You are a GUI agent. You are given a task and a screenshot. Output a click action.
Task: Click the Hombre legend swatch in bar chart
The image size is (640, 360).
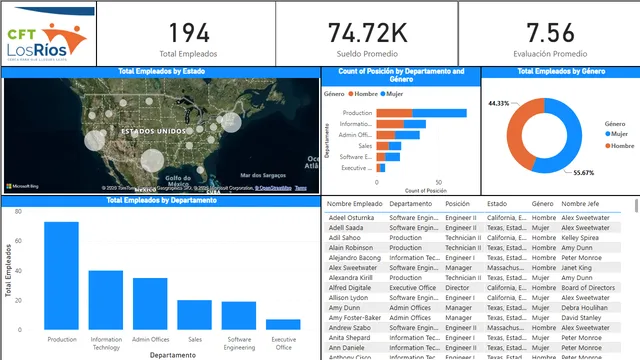351,94
